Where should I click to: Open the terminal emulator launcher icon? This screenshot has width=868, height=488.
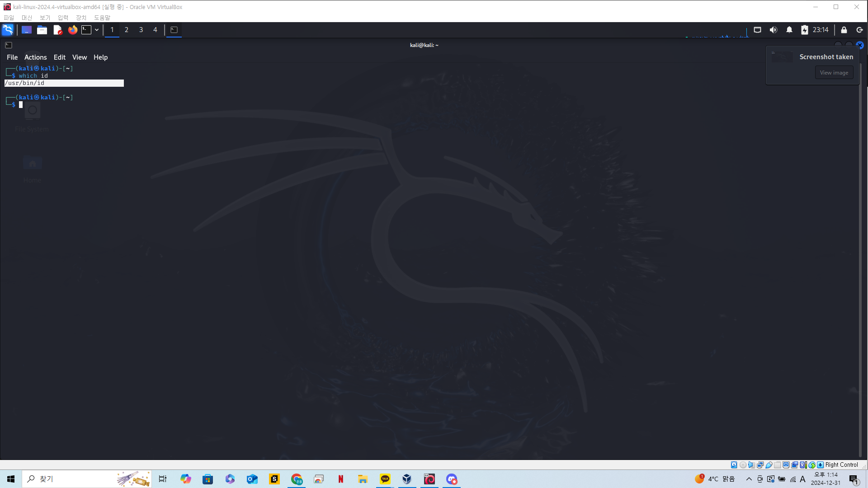pos(86,30)
